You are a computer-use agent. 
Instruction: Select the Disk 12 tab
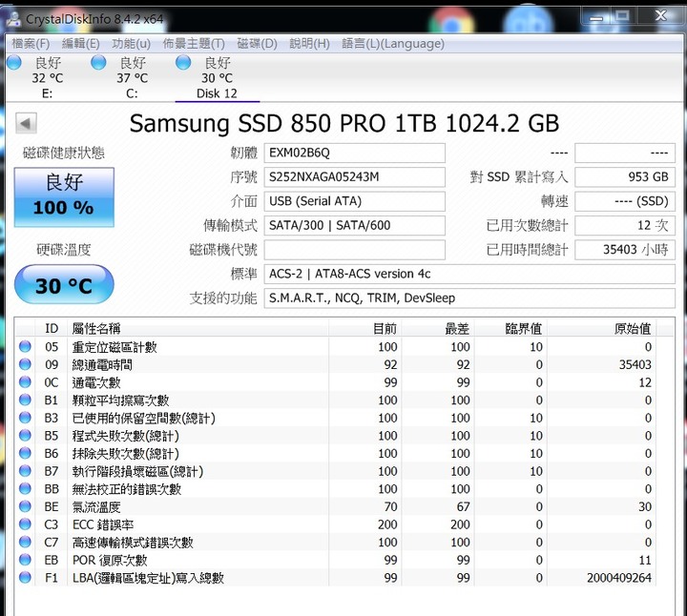(x=217, y=78)
